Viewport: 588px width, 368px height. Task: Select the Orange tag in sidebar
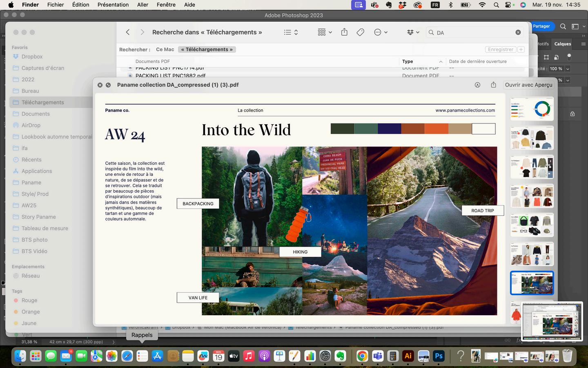click(31, 312)
